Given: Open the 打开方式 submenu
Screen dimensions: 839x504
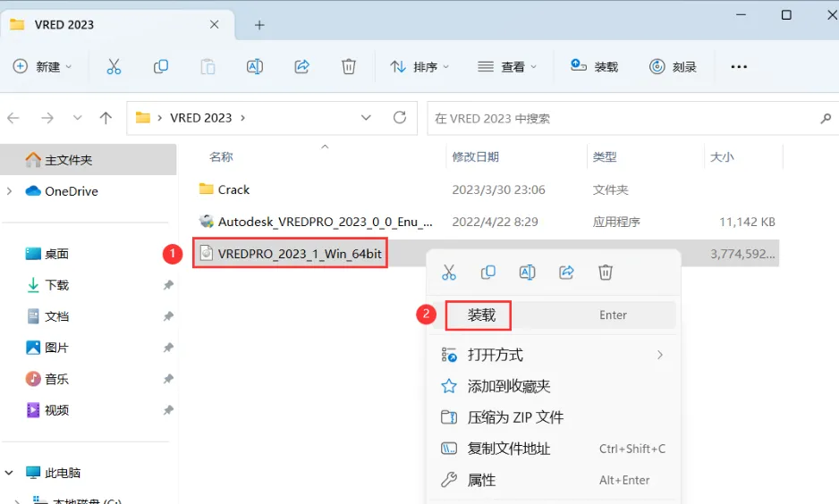Looking at the screenshot, I should [554, 355].
